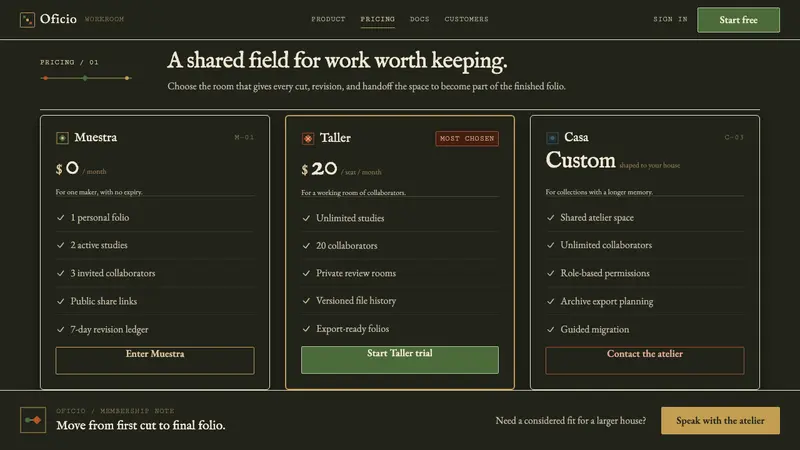Click the Speak with the atelier button
The image size is (800, 450).
pyautogui.click(x=720, y=421)
